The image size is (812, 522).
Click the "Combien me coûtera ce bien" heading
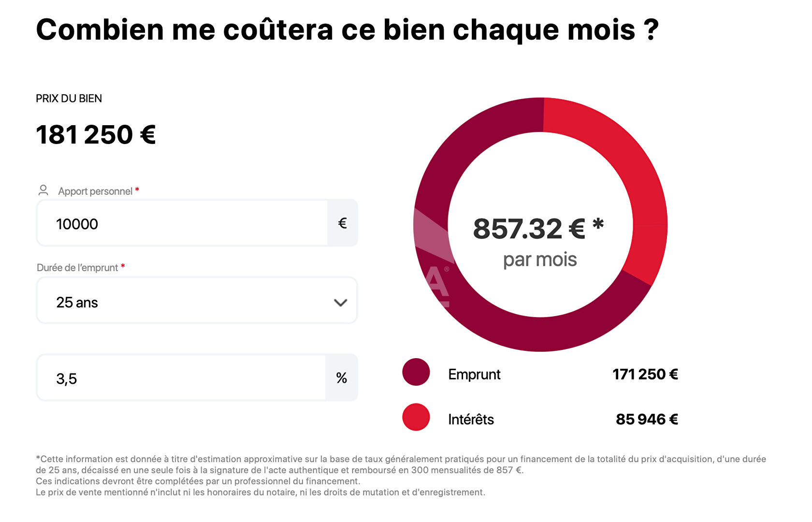click(347, 29)
